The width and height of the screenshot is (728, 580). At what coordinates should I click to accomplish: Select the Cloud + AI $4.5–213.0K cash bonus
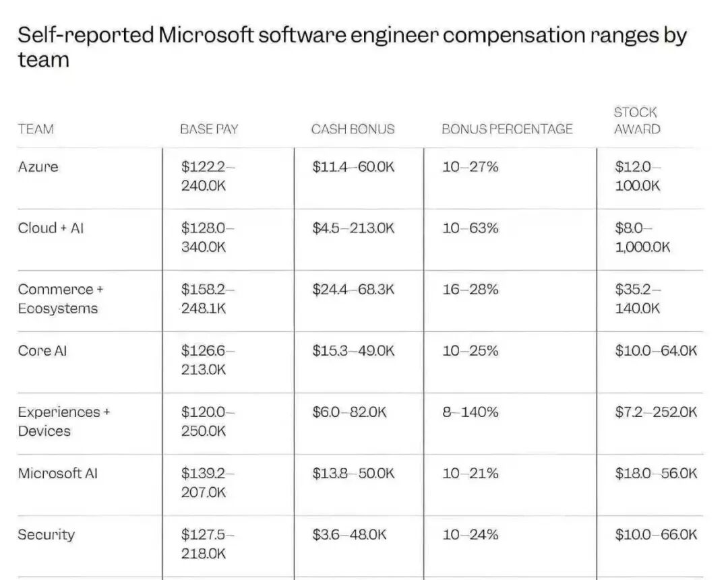tap(353, 228)
